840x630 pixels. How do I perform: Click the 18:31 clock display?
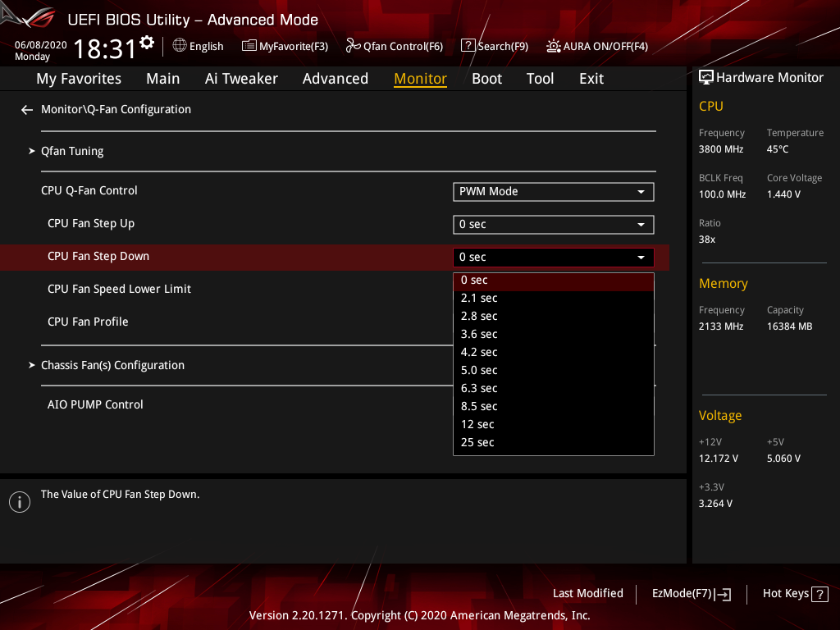coord(104,48)
